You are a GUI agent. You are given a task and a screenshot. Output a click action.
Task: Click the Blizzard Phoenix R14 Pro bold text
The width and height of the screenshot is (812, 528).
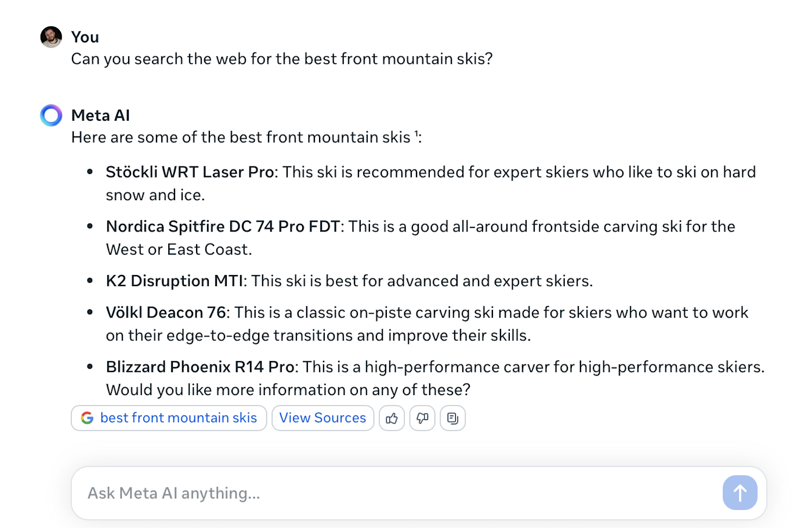point(200,367)
